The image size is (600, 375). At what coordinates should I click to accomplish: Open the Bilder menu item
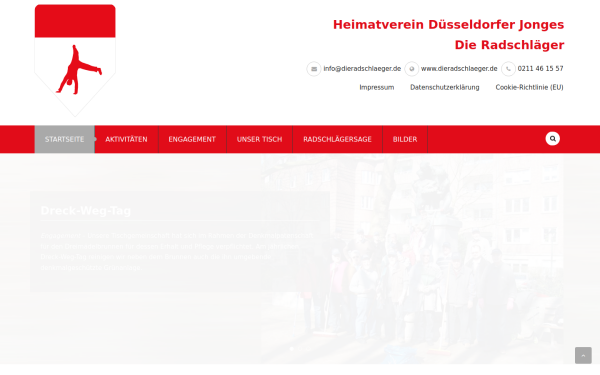(405, 139)
